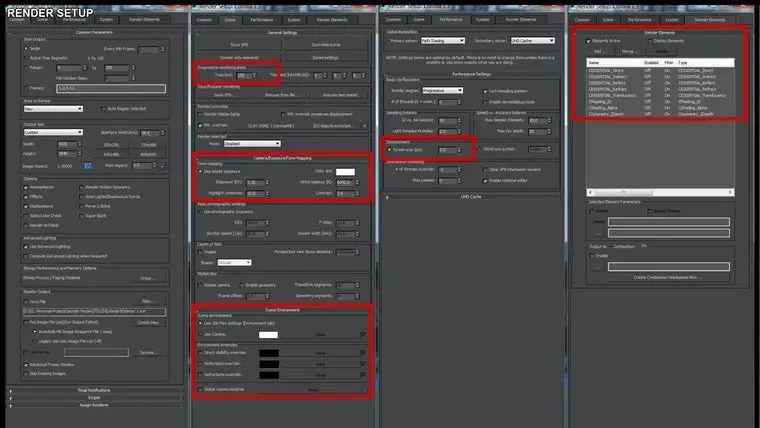Select Screen size (px) displacement option
Screen dimensions: 760x428
point(389,150)
